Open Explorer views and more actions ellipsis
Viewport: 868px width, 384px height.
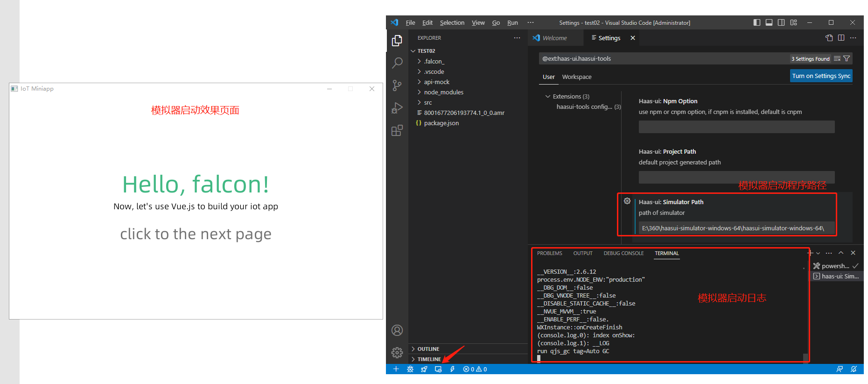517,38
